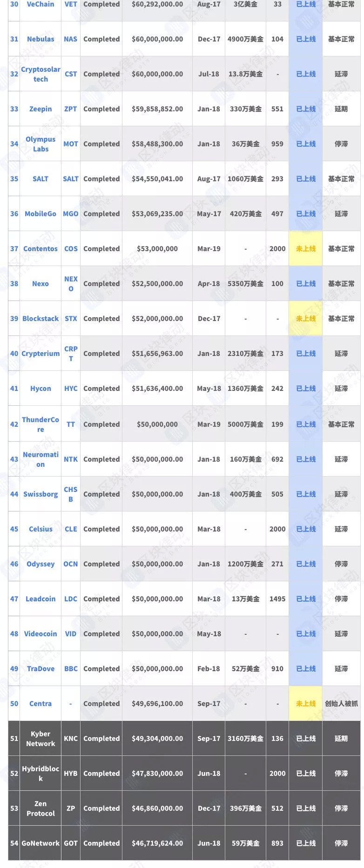This screenshot has height=868, width=364.
Task: Open the Cryptosolartech project link
Action: (x=40, y=74)
